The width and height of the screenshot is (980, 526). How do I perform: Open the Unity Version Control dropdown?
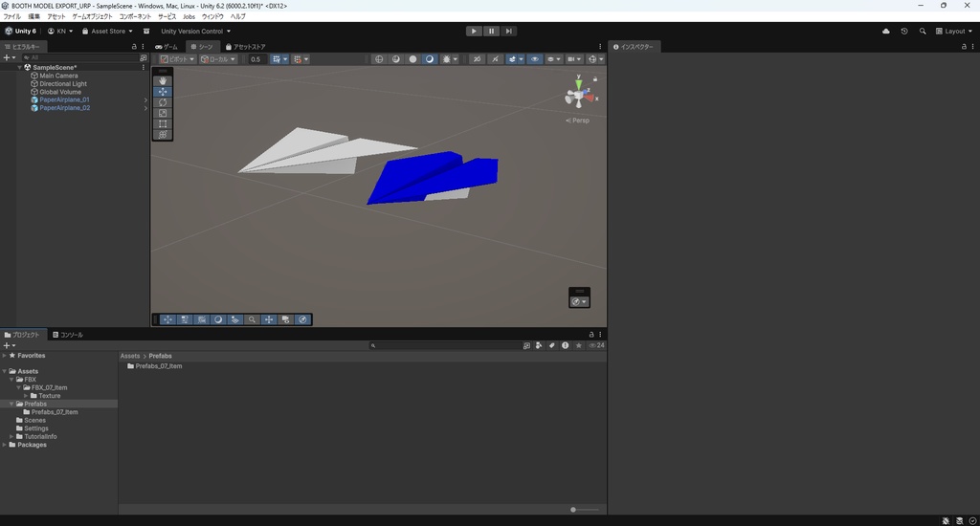pos(195,32)
